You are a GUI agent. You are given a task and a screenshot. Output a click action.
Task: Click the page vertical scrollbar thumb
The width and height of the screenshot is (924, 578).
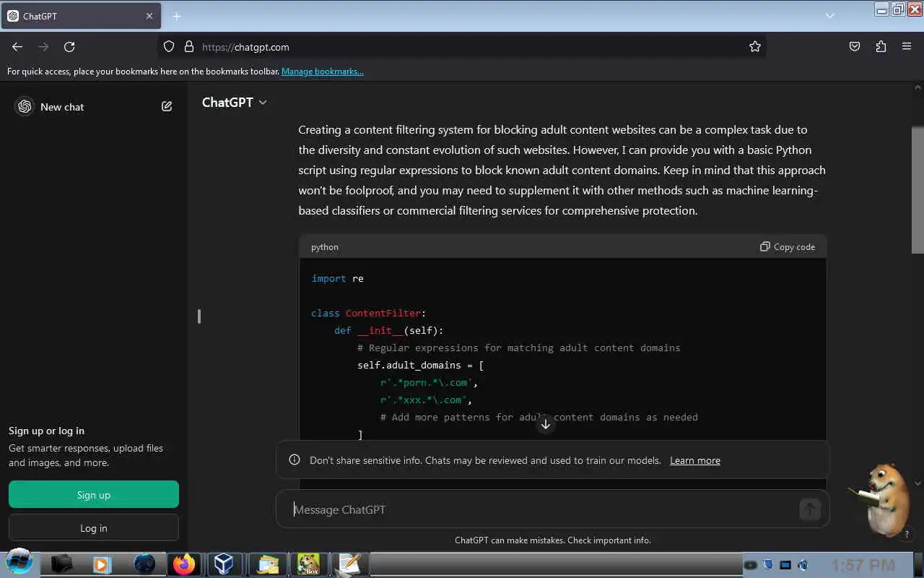click(918, 190)
